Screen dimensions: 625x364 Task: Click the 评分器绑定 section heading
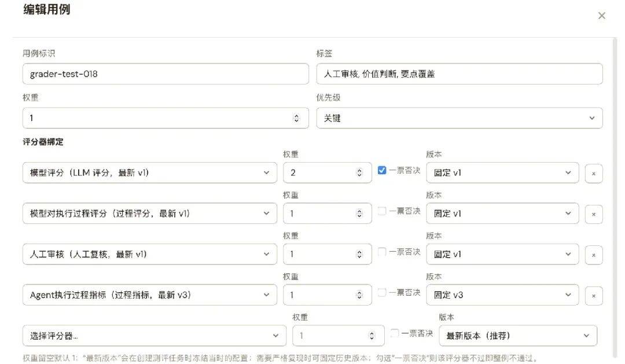point(43,142)
